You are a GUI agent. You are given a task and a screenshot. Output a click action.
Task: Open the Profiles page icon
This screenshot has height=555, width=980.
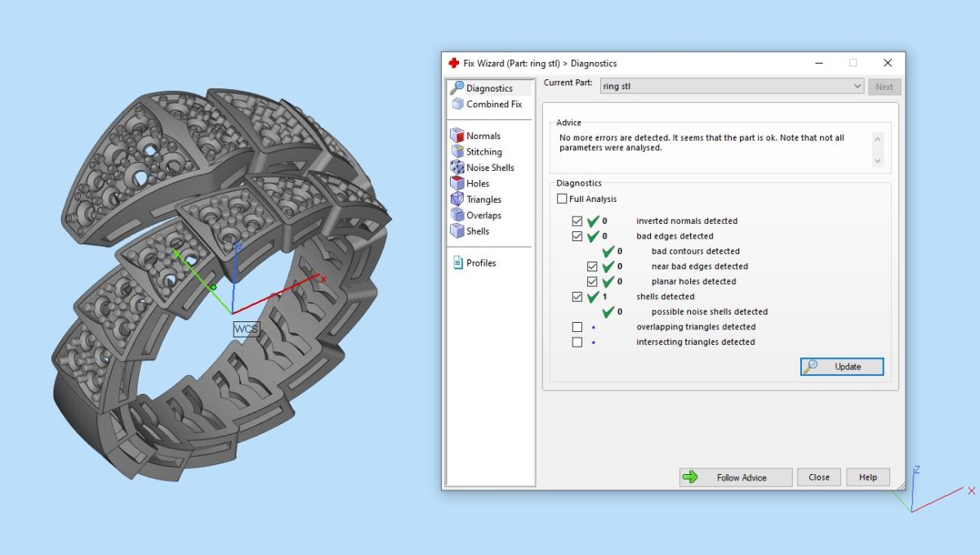[457, 263]
